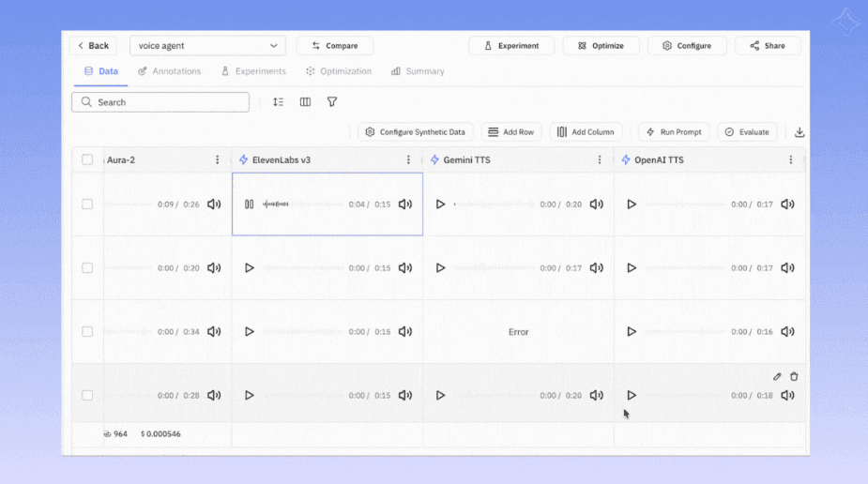This screenshot has height=484, width=868.
Task: Play OpenAI TTS audio with 0:18 length
Action: pos(632,395)
